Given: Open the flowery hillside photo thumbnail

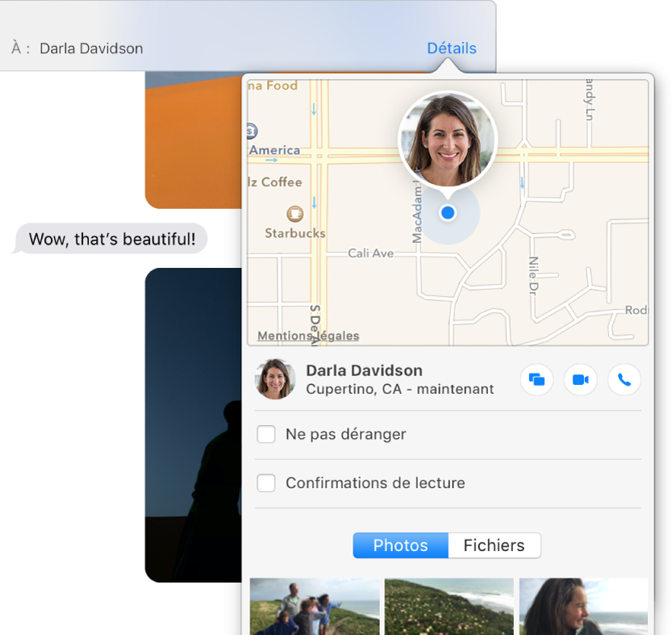Looking at the screenshot, I should point(449,606).
